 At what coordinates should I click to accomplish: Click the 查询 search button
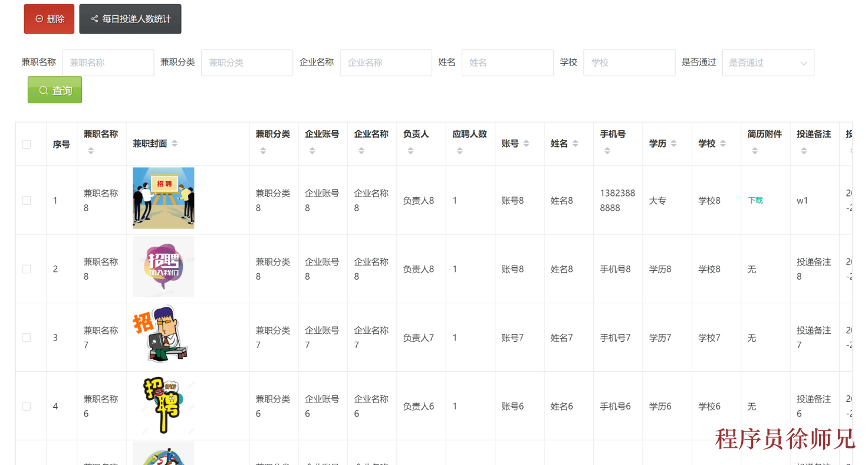(x=54, y=90)
